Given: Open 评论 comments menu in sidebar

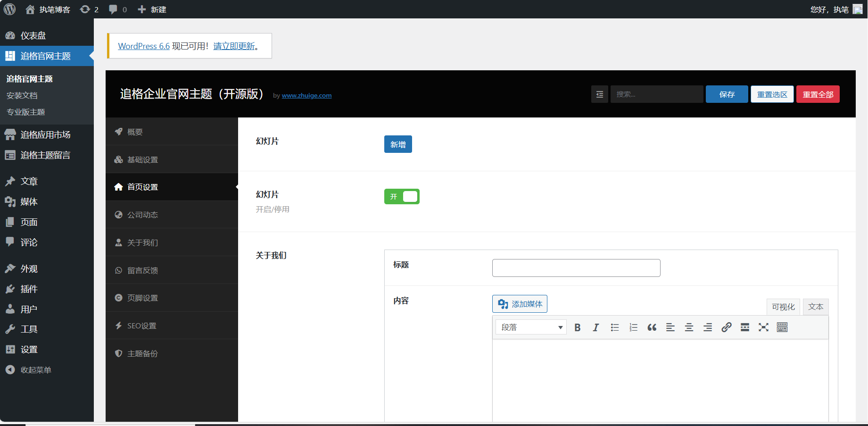Looking at the screenshot, I should click(47, 242).
